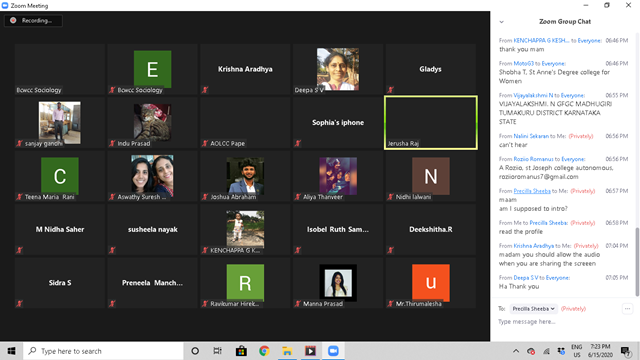Open the video player taskbar icon
The width and height of the screenshot is (640, 360).
tap(310, 351)
